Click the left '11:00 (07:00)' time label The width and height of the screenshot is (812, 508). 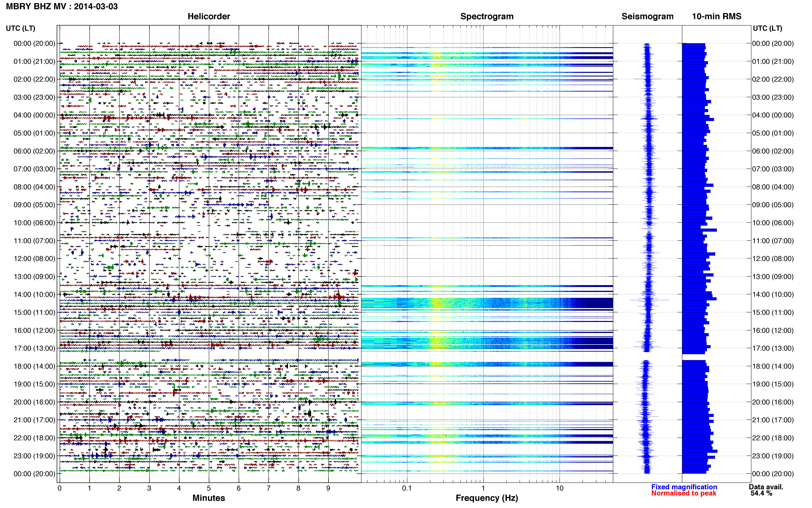click(x=34, y=241)
